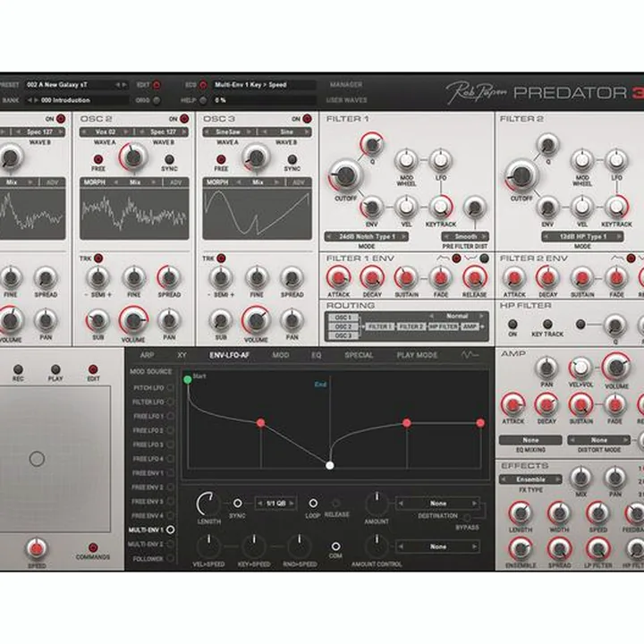Click the ECS button
Image resolution: width=644 pixels, height=644 pixels.
click(x=203, y=85)
